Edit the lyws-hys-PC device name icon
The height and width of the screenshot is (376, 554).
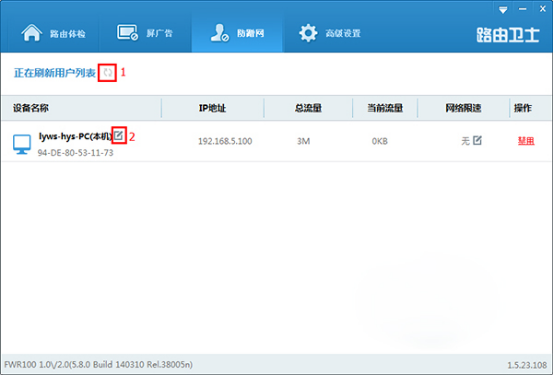(x=119, y=135)
